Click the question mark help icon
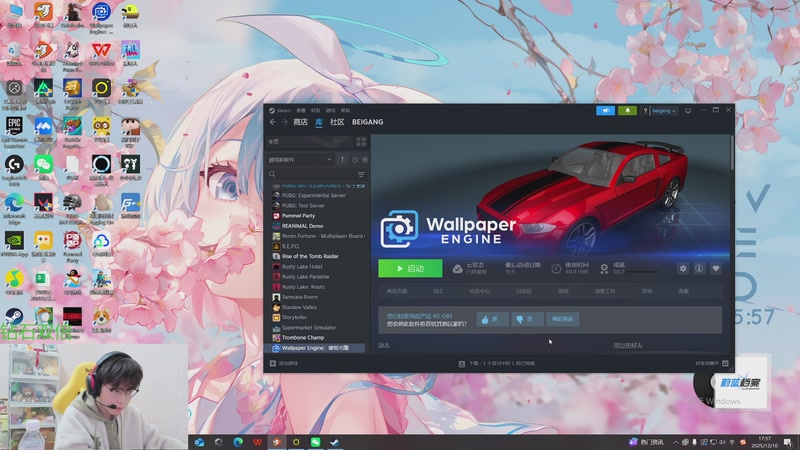Screen dimensions: 800x450 coord(645,111)
